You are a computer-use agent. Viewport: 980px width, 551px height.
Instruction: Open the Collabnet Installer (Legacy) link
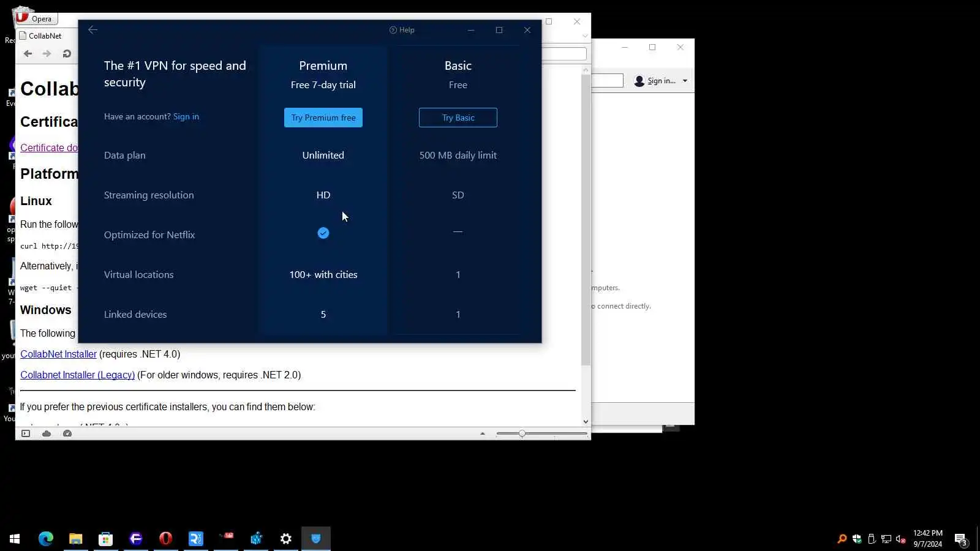pos(77,375)
